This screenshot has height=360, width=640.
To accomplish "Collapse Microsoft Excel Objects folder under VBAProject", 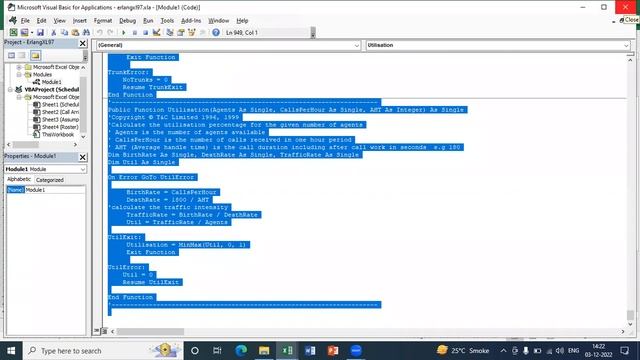I will pos(19,97).
